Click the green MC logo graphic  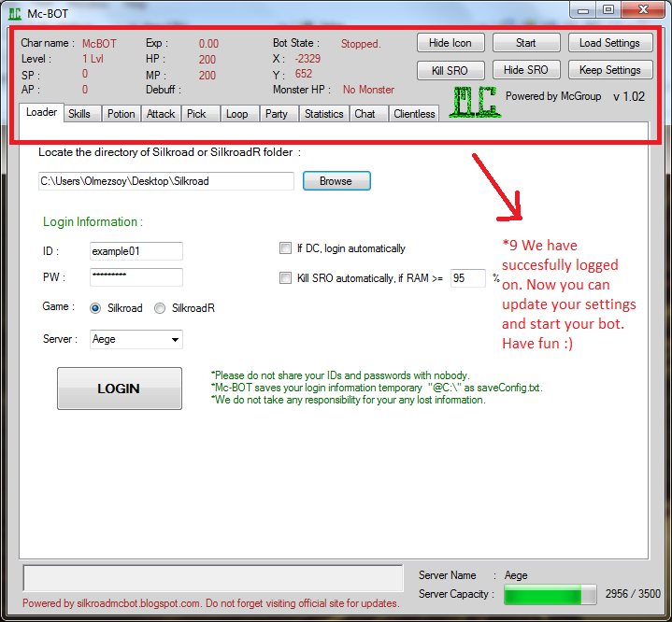[x=475, y=102]
